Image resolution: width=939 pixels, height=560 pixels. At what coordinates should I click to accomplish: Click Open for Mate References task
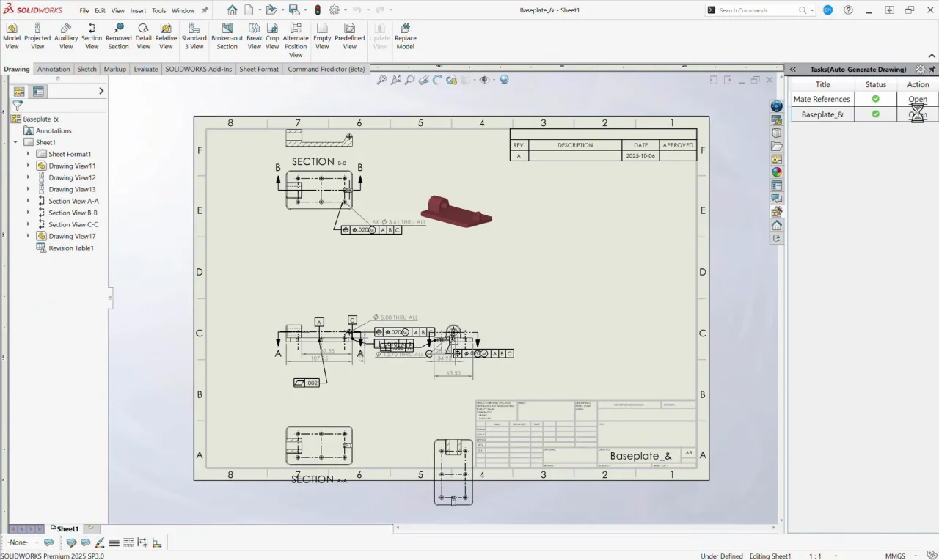click(918, 99)
